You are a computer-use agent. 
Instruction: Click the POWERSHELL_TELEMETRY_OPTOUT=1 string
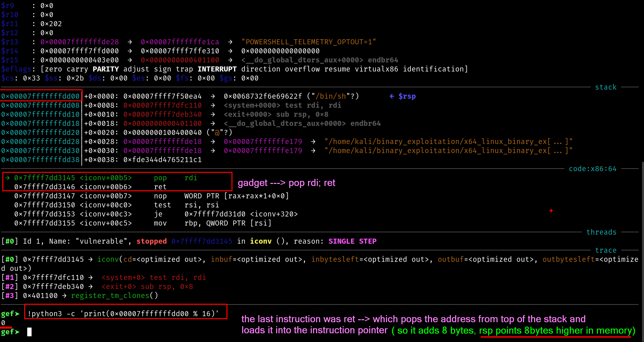(308, 42)
